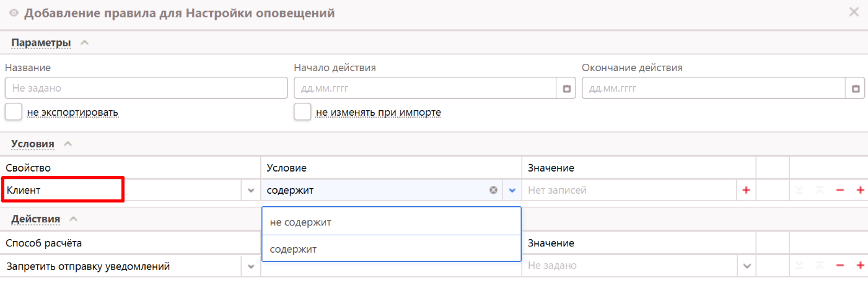Image resolution: width=868 pixels, height=283 pixels.
Task: Open the Свойство dropdown for Клиент
Action: point(251,191)
